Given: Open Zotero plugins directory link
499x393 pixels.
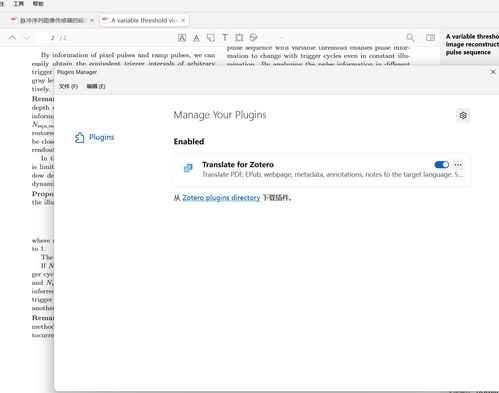Looking at the screenshot, I should tap(221, 198).
